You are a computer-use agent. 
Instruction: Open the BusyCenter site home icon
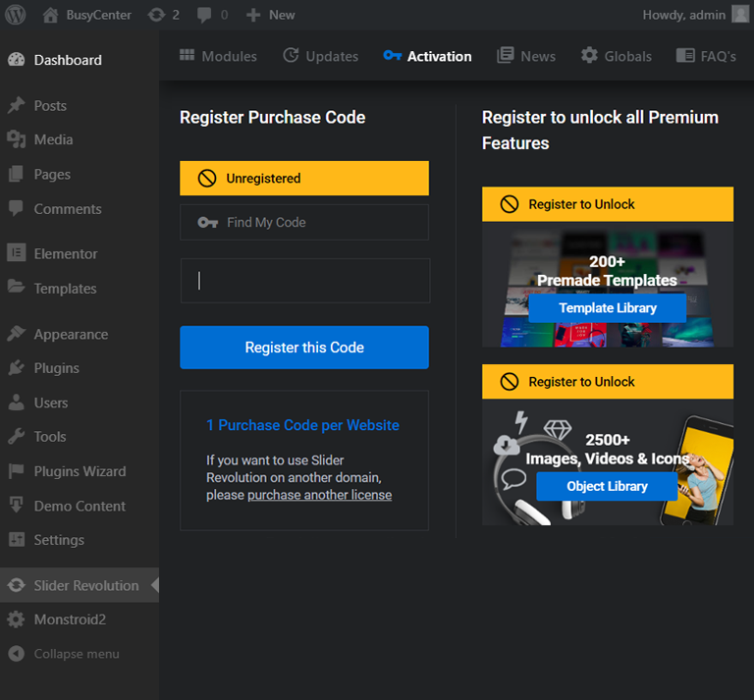50,15
